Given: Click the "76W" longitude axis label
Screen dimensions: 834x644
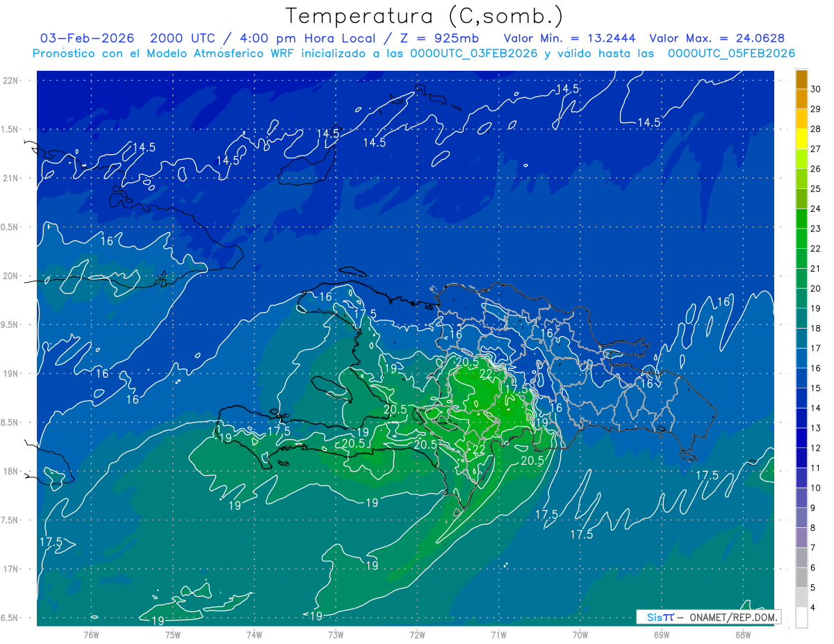Looking at the screenshot, I should tap(91, 635).
